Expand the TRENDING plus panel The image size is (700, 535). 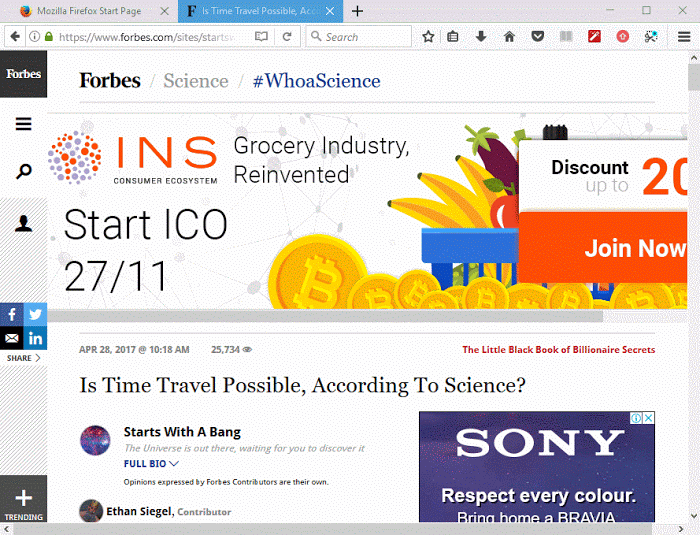(23, 498)
